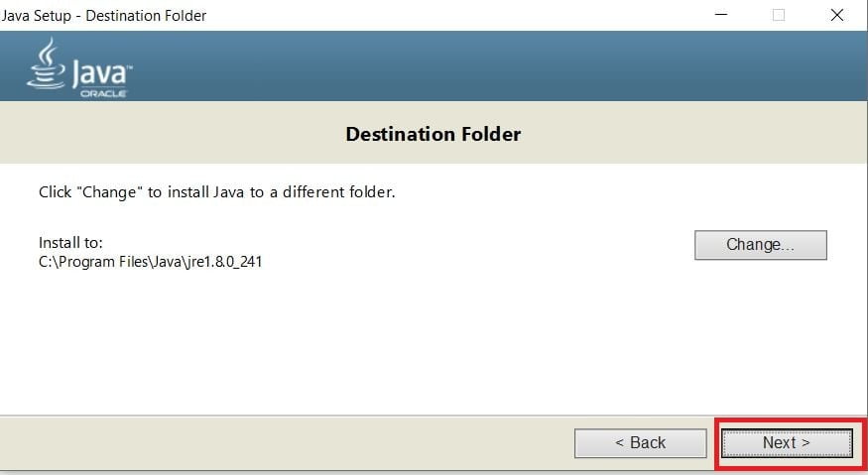Viewport: 868px width, 475px height.
Task: Click the Java wordmark in the banner
Action: [x=102, y=73]
